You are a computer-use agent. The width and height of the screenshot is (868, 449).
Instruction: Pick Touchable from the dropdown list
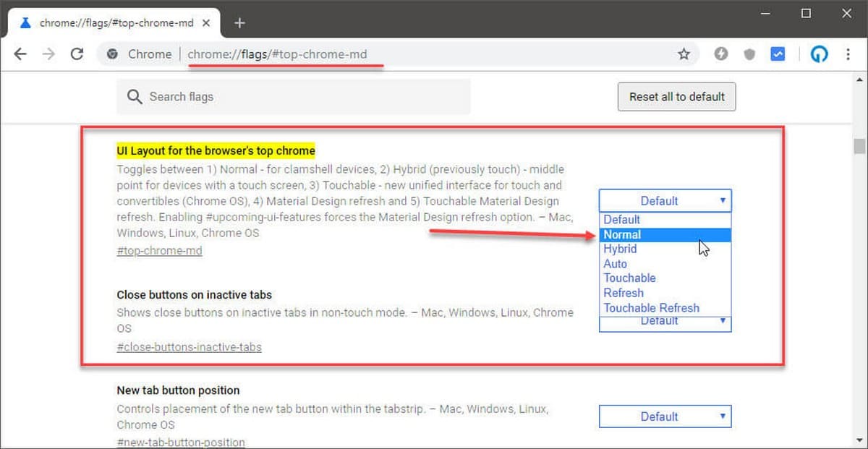pos(665,278)
